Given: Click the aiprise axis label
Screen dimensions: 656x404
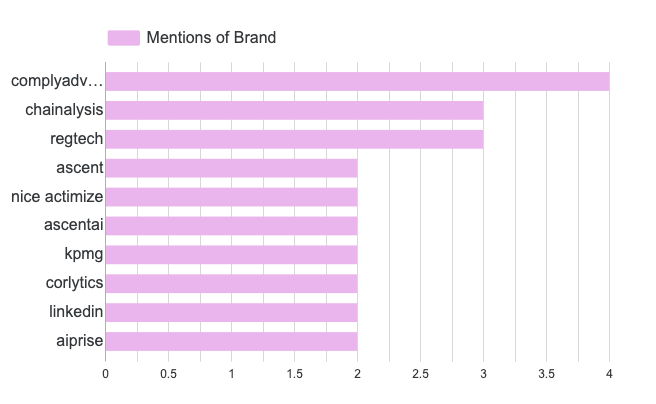Looking at the screenshot, I should (x=79, y=342).
